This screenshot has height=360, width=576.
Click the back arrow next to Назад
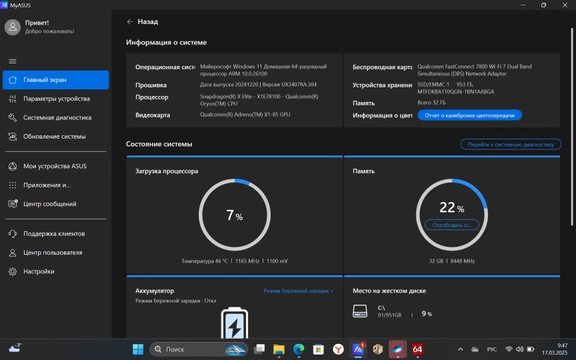point(130,22)
